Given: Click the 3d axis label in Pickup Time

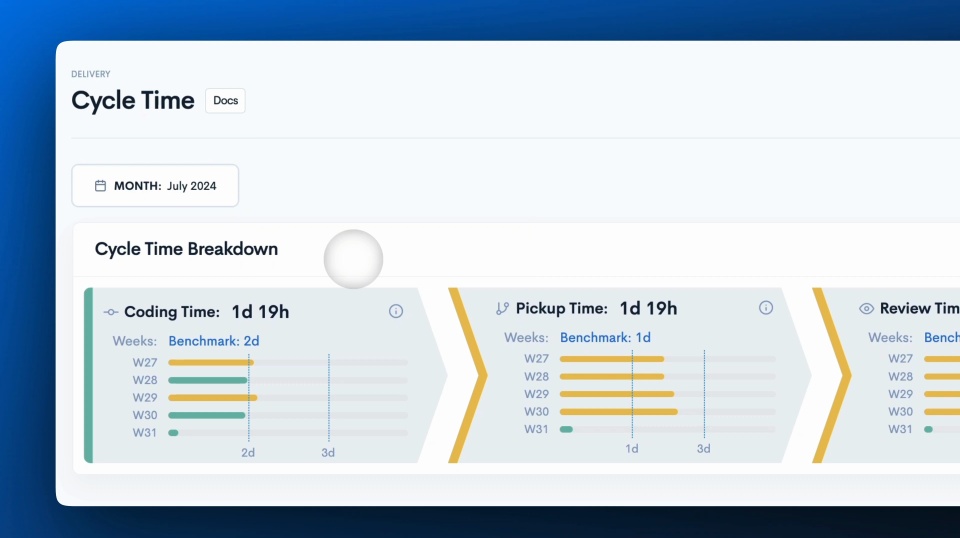Looking at the screenshot, I should (x=703, y=449).
